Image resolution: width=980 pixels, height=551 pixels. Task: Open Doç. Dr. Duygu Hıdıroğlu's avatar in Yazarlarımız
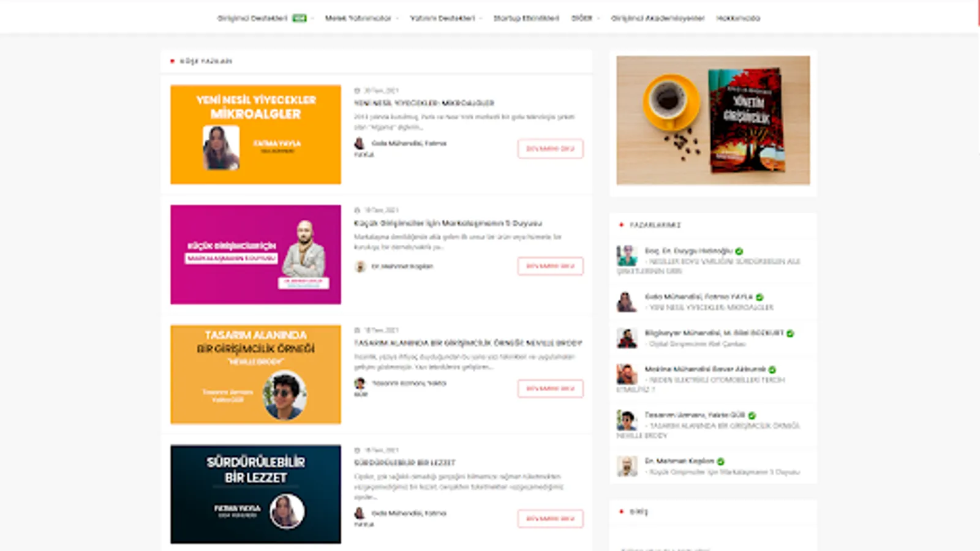click(627, 255)
